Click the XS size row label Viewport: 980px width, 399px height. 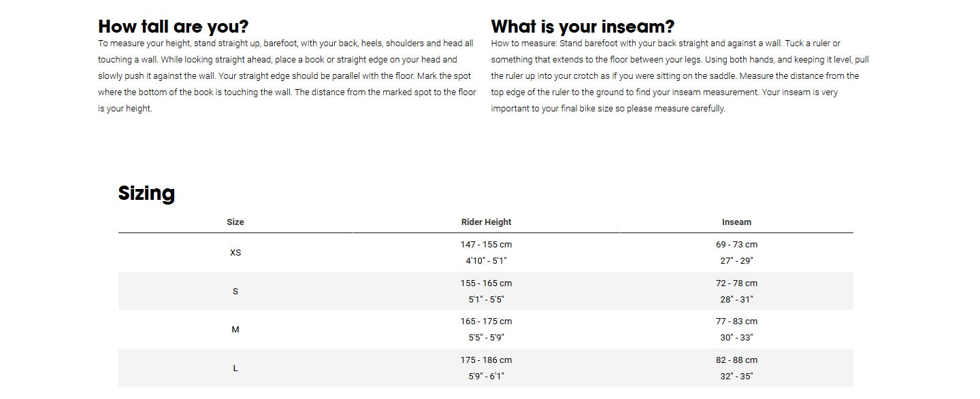pyautogui.click(x=235, y=253)
